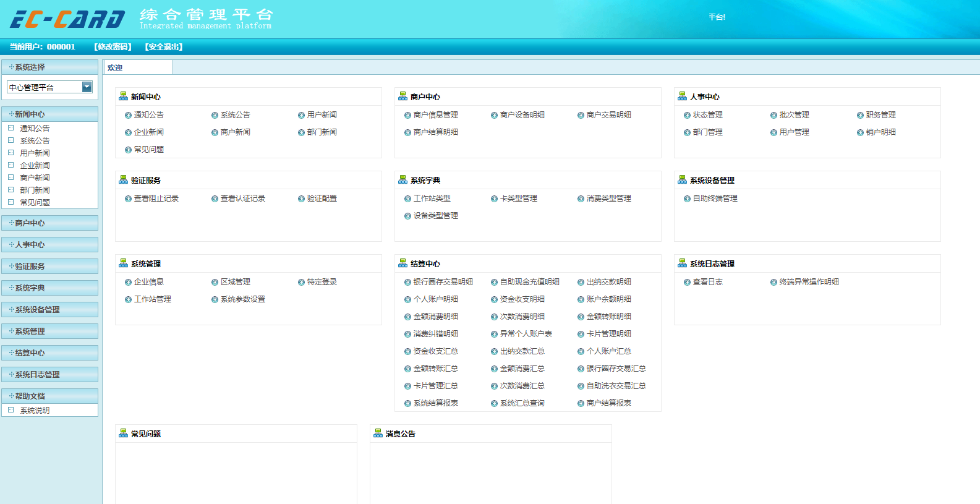Open the 商户结算报表 link
The height and width of the screenshot is (504, 980).
[x=609, y=403]
